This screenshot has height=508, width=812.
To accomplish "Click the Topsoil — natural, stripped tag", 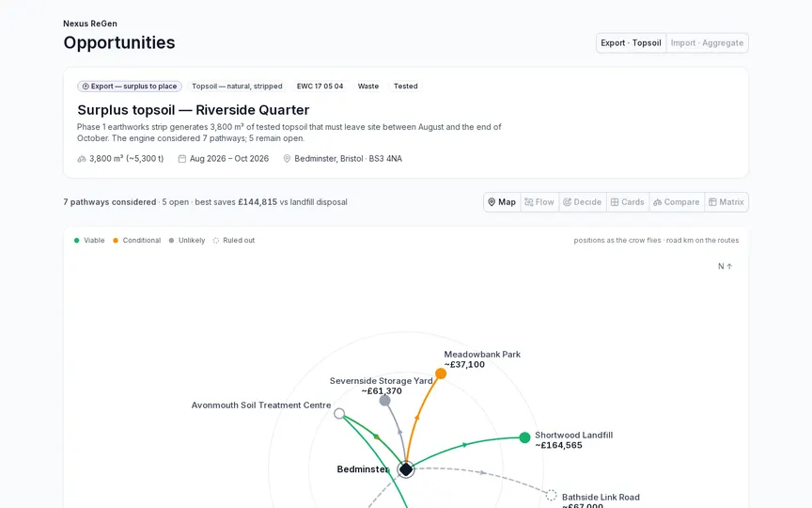I will [237, 86].
